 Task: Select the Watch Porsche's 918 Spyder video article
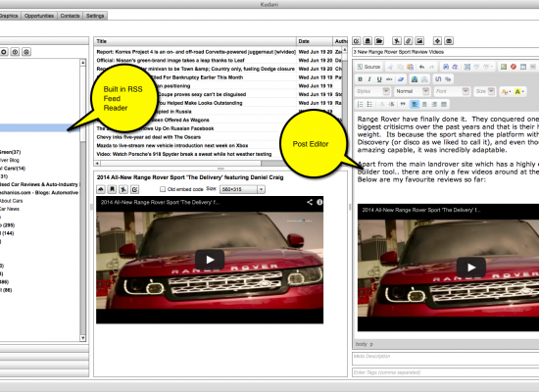click(184, 154)
